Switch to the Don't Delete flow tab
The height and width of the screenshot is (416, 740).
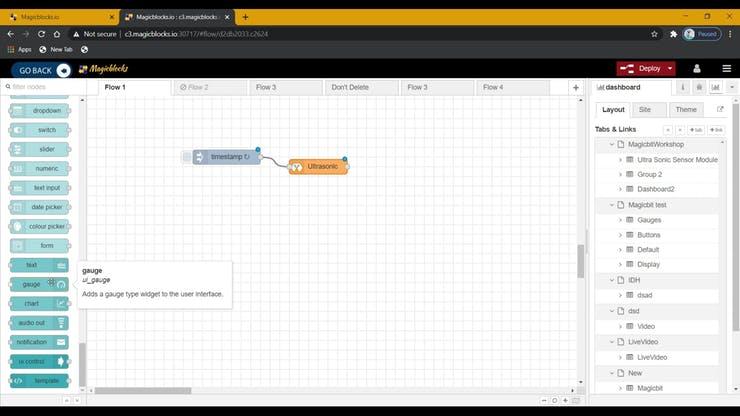point(350,88)
